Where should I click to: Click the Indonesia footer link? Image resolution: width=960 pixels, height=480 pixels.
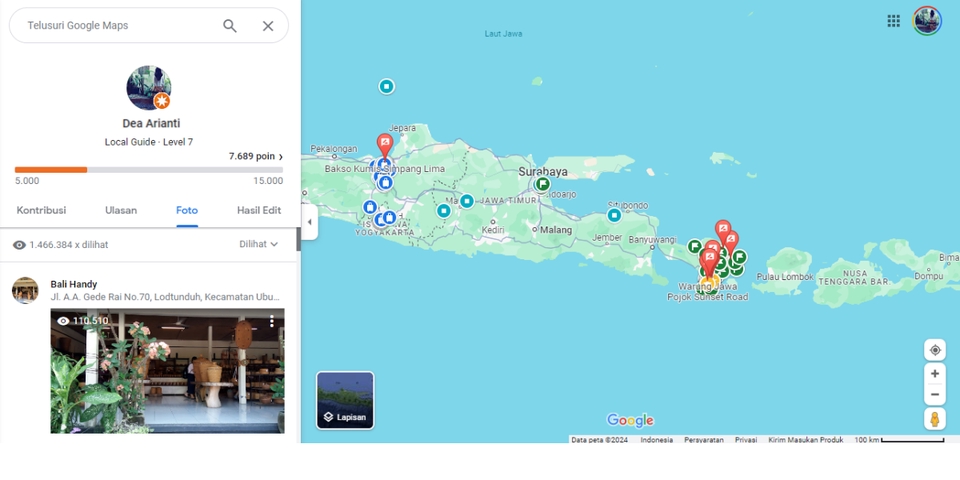[x=656, y=440]
